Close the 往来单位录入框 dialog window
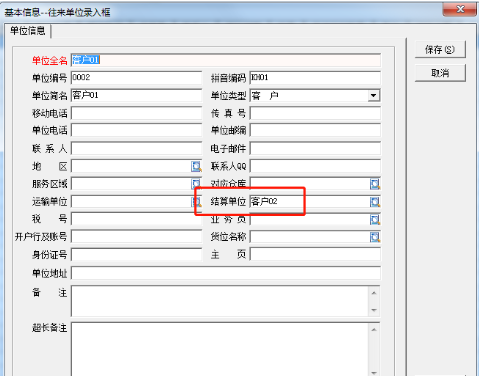This screenshot has width=479, height=376. coord(460,9)
